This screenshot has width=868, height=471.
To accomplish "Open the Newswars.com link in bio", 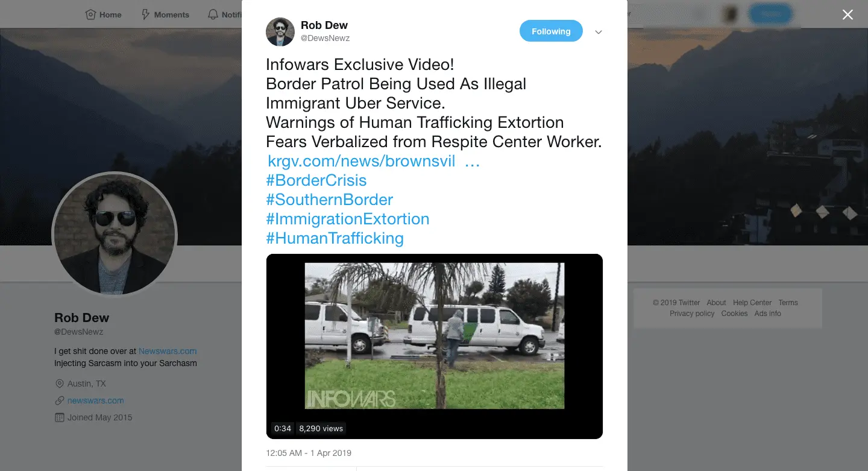I will pyautogui.click(x=168, y=351).
